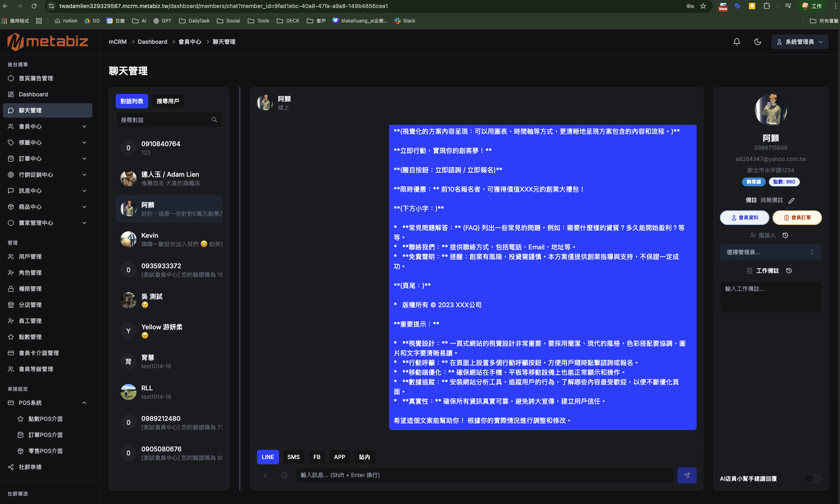This screenshot has height=504, width=840.
Task: Open the emoji picker icon
Action: [x=284, y=475]
